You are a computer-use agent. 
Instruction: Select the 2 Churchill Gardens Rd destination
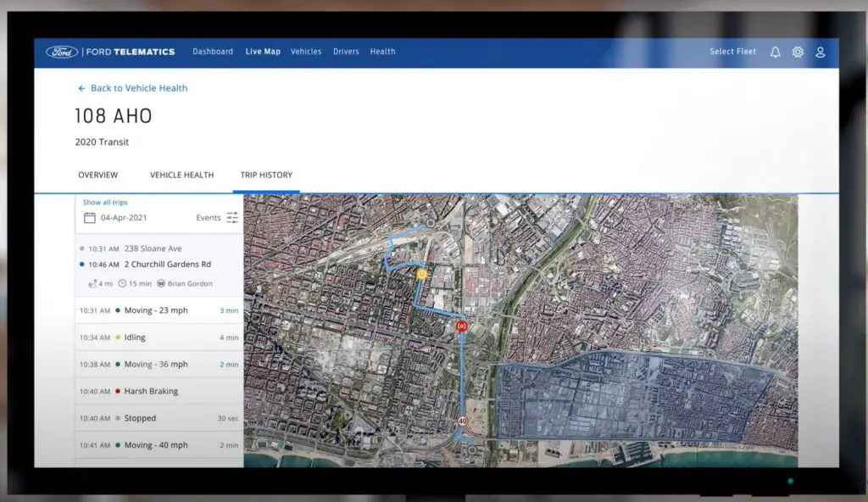pos(168,265)
